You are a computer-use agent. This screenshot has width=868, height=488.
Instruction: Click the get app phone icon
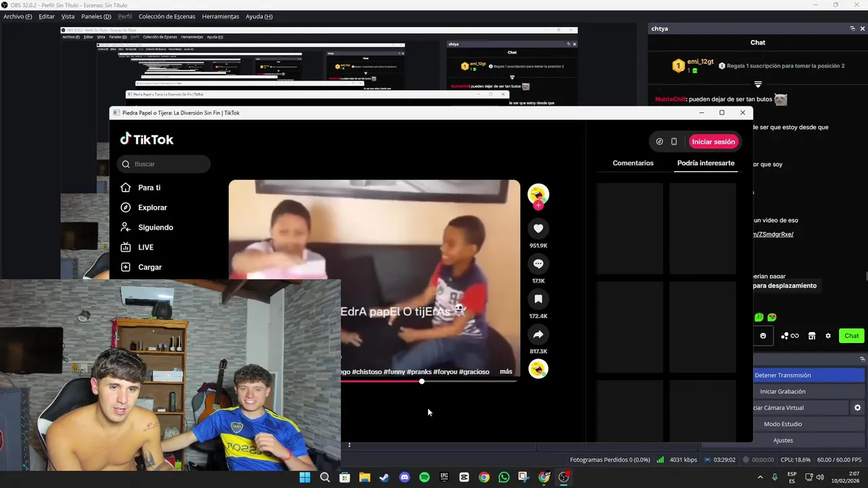click(x=674, y=142)
